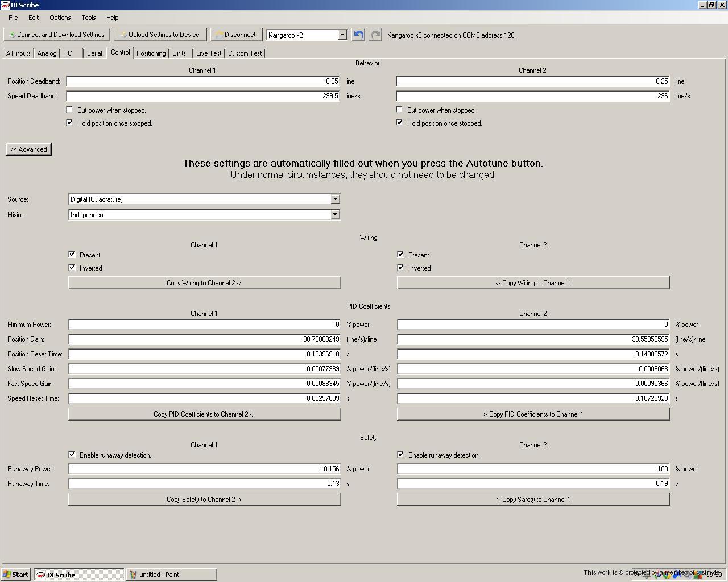
Task: Expand the Kangaroo x2 device dropdown
Action: pyautogui.click(x=342, y=35)
